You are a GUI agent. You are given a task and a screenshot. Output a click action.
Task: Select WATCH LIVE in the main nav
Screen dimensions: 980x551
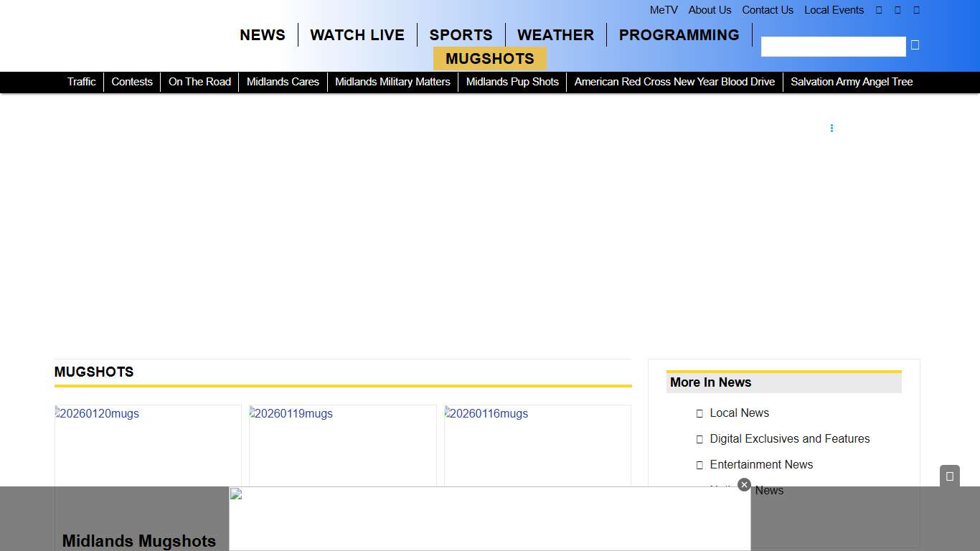point(357,35)
